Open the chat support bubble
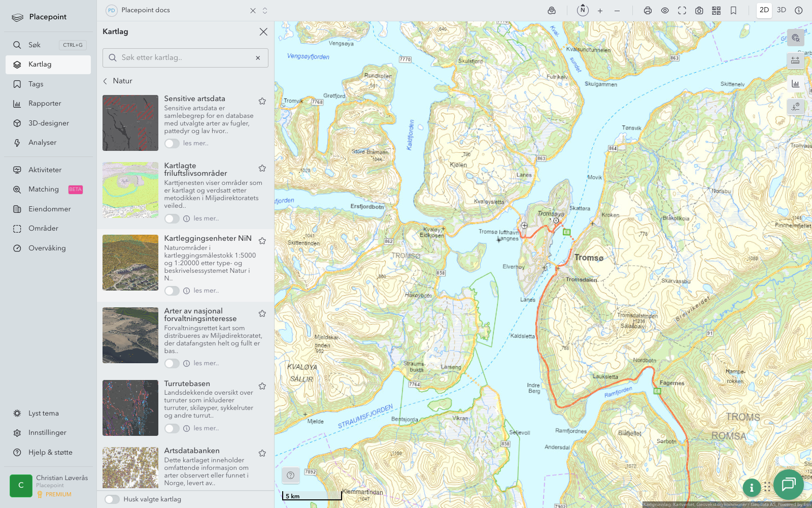The height and width of the screenshot is (508, 812). pos(789,484)
